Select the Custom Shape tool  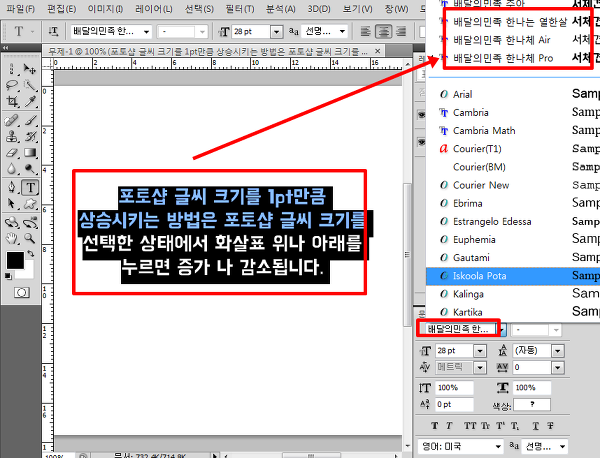click(x=30, y=203)
